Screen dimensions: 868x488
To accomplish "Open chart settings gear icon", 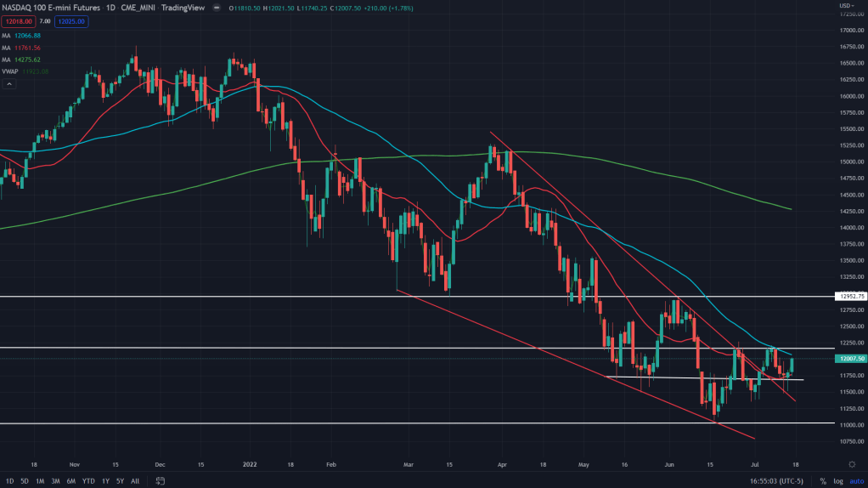I will click(x=851, y=464).
